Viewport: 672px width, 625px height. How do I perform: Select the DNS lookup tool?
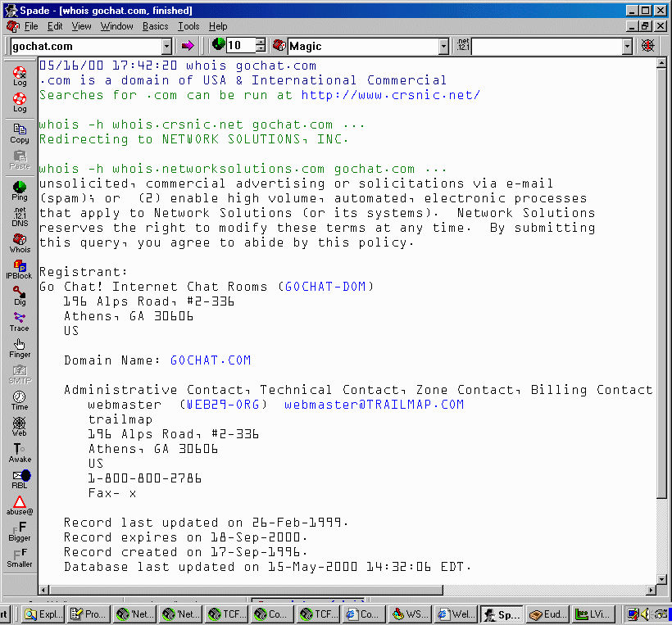20,216
